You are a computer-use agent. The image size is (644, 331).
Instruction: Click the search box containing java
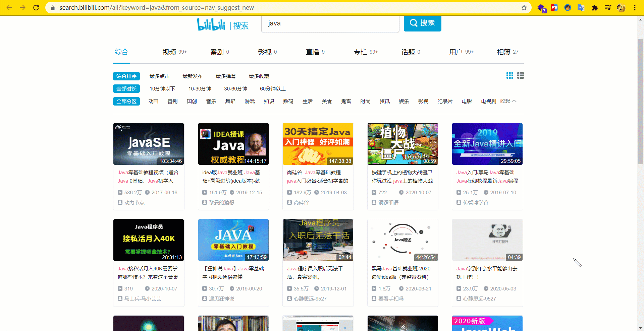click(330, 23)
